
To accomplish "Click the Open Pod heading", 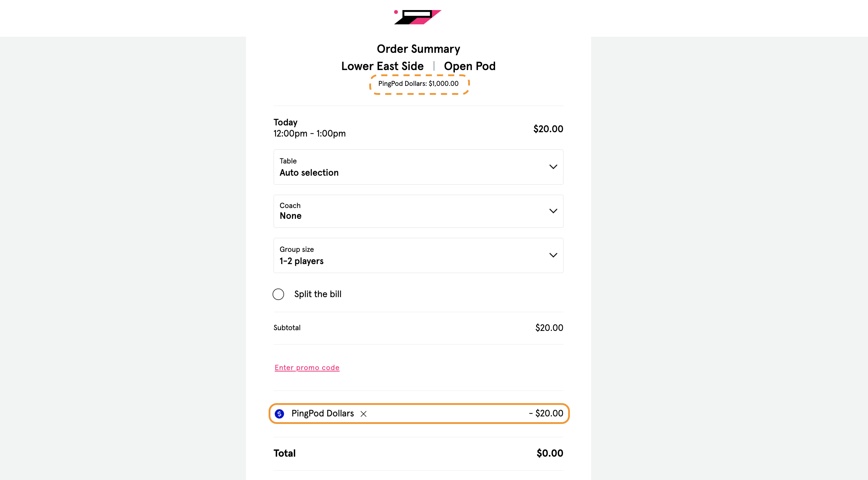I will tap(470, 66).
